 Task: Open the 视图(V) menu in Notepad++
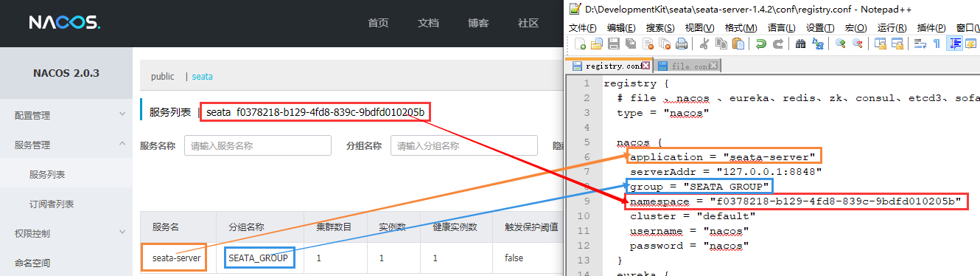[x=699, y=27]
